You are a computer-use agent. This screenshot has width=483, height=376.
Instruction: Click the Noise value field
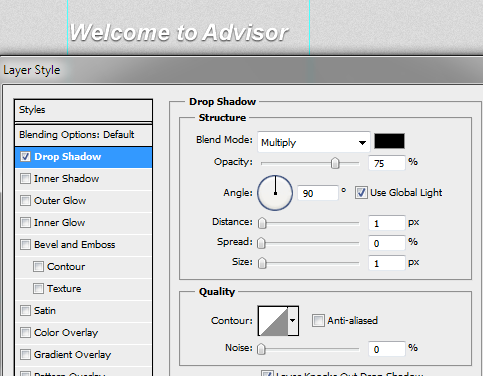point(387,349)
